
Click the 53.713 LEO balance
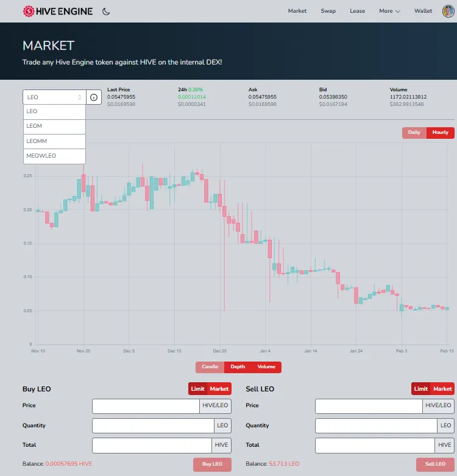[284, 464]
